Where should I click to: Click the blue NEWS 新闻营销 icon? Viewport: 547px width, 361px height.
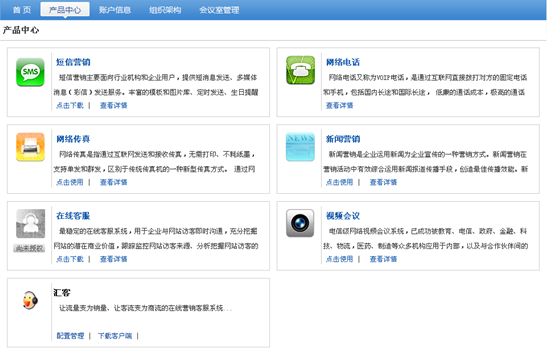(300, 147)
